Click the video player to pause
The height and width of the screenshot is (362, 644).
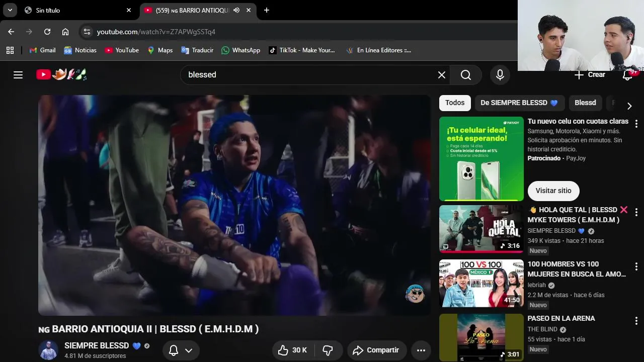pos(234,205)
